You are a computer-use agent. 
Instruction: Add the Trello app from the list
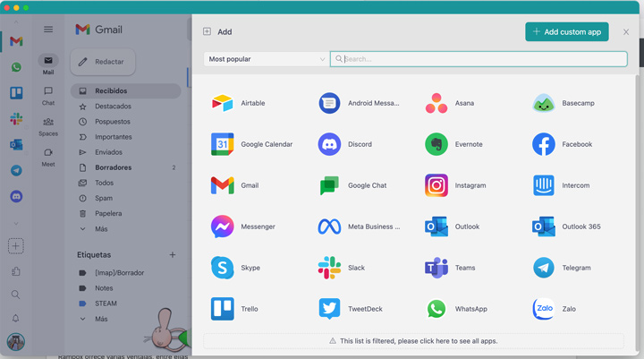(x=234, y=309)
